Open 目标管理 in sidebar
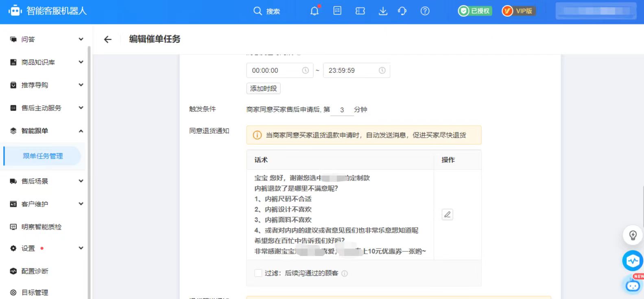The image size is (644, 299). pos(35,292)
